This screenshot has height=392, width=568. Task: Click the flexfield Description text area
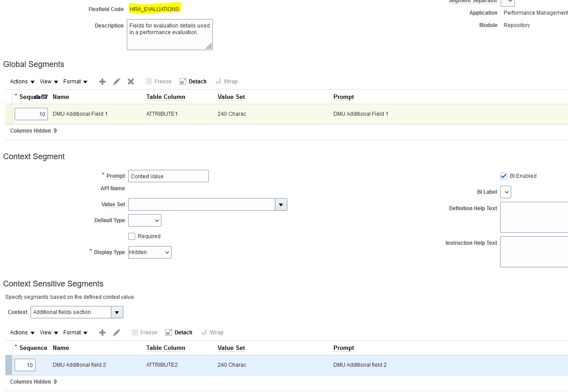169,34
